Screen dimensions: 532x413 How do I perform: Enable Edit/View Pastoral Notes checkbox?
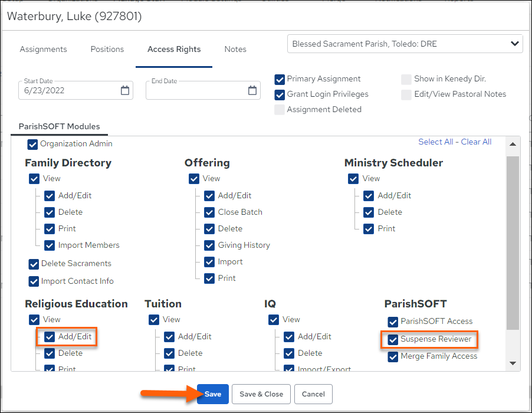(x=406, y=94)
